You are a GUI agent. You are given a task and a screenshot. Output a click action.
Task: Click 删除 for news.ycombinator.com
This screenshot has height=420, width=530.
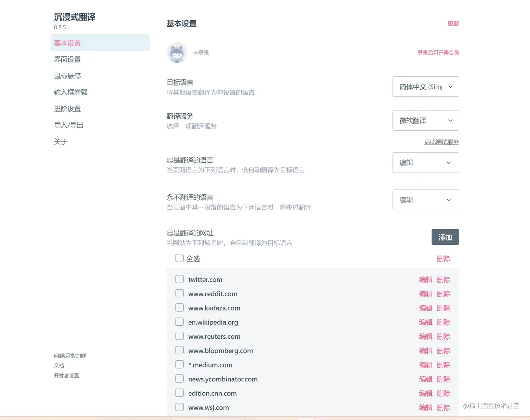tap(443, 379)
